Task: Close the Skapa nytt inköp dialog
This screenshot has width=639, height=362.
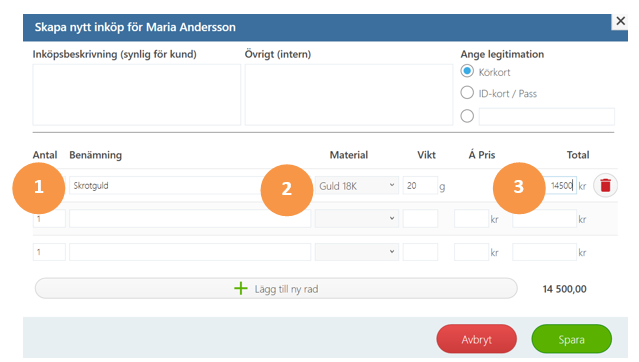Action: pos(620,21)
